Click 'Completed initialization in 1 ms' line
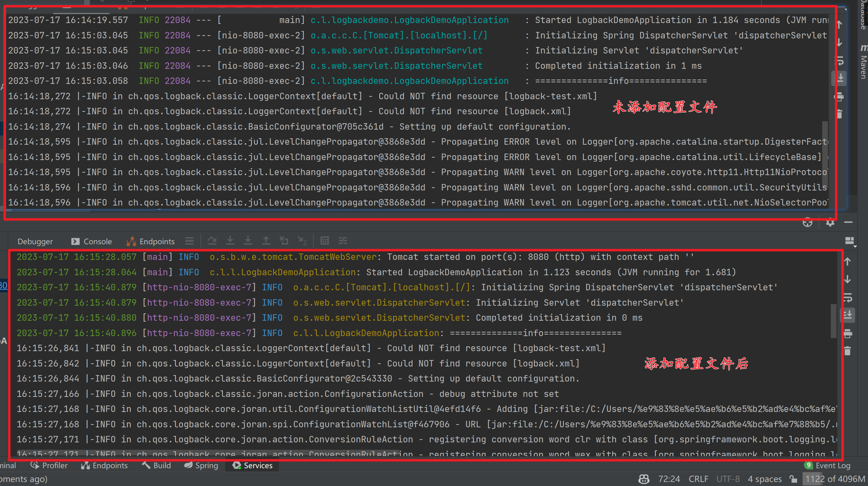The width and height of the screenshot is (868, 486). coord(355,66)
